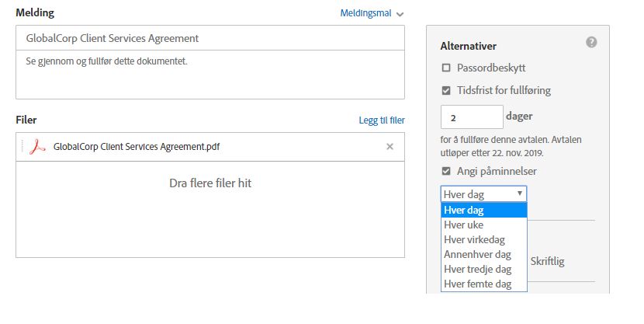The image size is (644, 324).
Task: Click the PDF file icon
Action: tap(37, 147)
